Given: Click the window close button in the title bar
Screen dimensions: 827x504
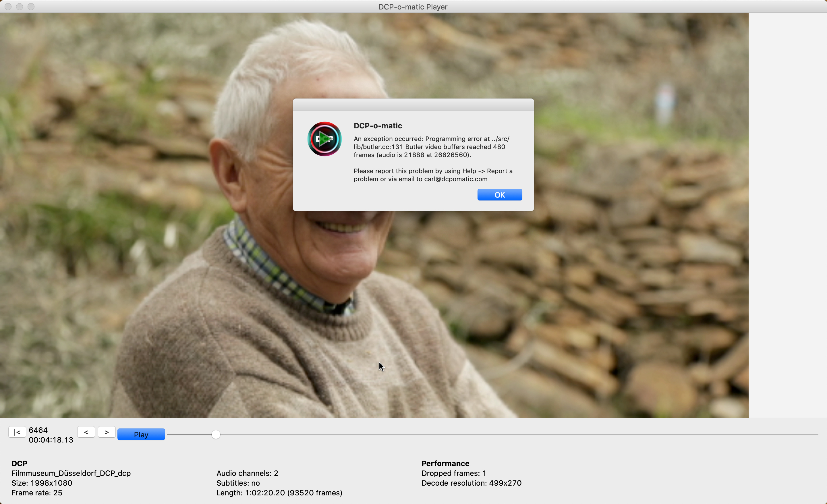Looking at the screenshot, I should [x=8, y=7].
